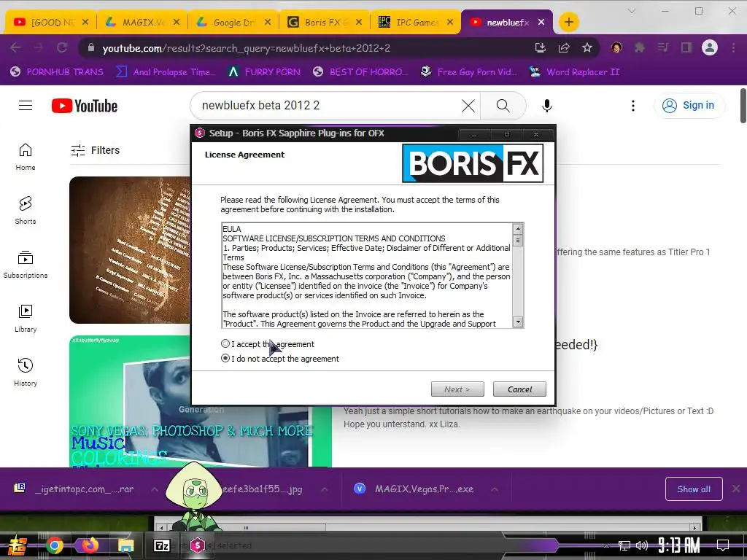This screenshot has height=560, width=747.
Task: Switch to the '[GOOD NE' YouTube tab
Action: point(50,22)
